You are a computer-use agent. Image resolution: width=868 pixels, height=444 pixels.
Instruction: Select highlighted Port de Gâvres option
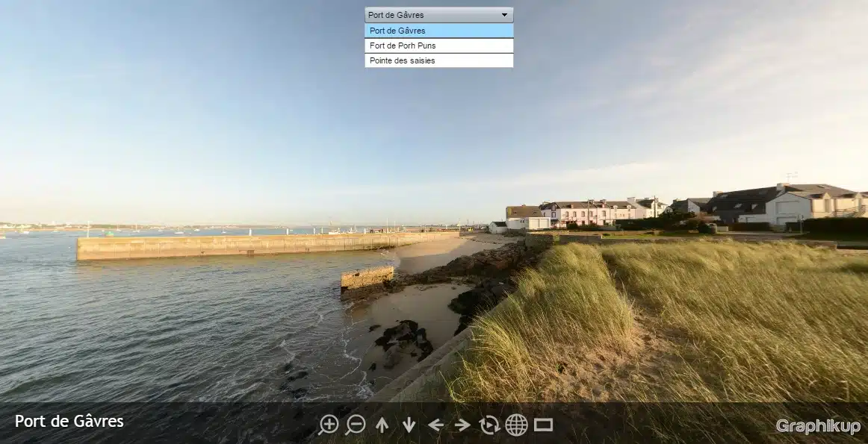(x=438, y=31)
